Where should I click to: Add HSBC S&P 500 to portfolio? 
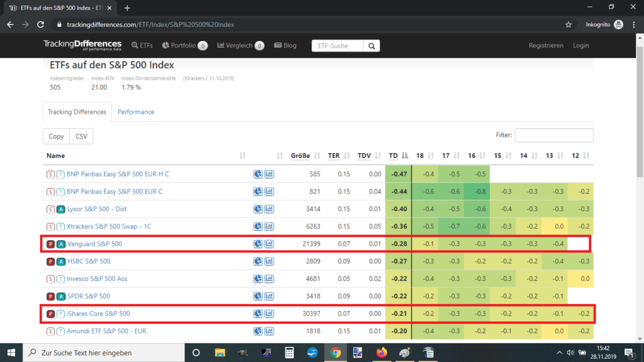click(x=257, y=261)
